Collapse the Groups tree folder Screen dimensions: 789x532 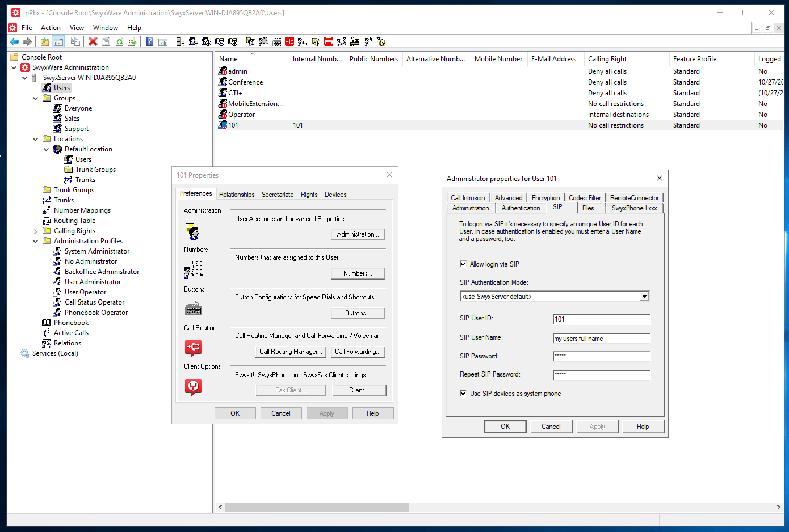pyautogui.click(x=35, y=98)
